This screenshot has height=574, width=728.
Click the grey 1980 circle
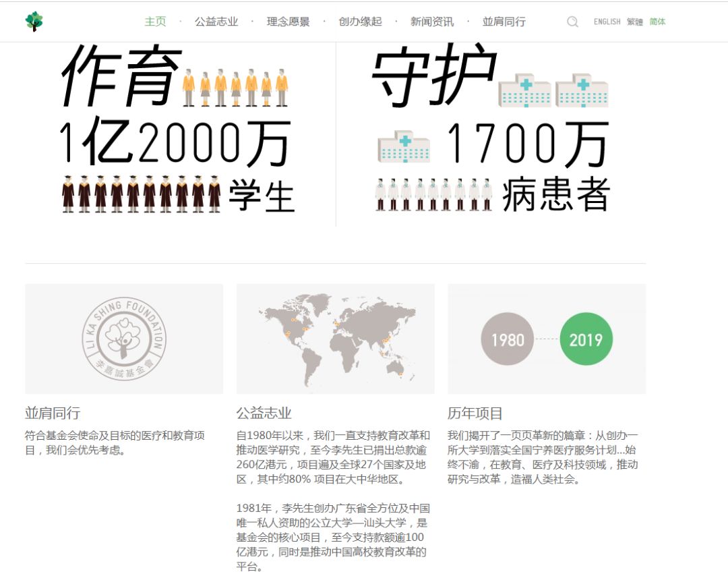pyautogui.click(x=507, y=339)
